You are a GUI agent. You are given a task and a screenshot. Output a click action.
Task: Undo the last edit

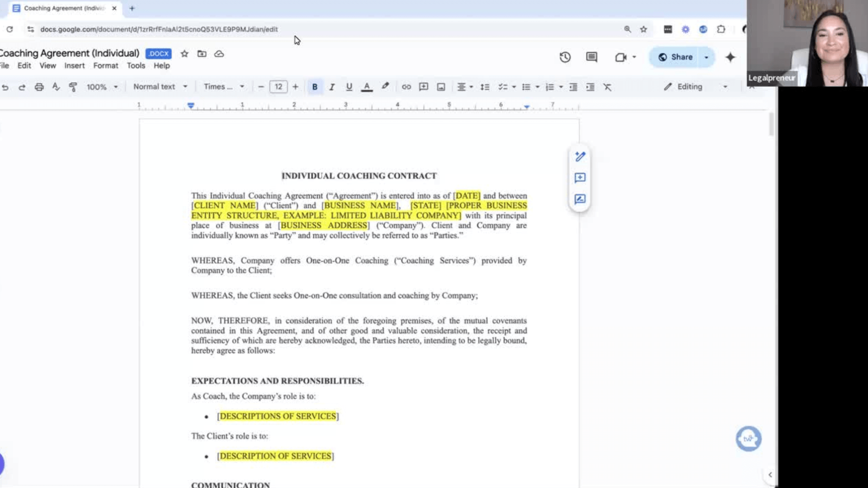pos(5,87)
